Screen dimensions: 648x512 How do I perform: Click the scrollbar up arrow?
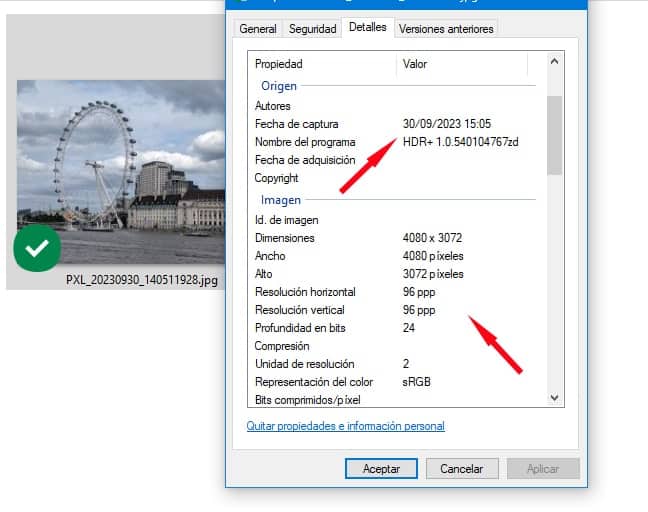pos(555,62)
